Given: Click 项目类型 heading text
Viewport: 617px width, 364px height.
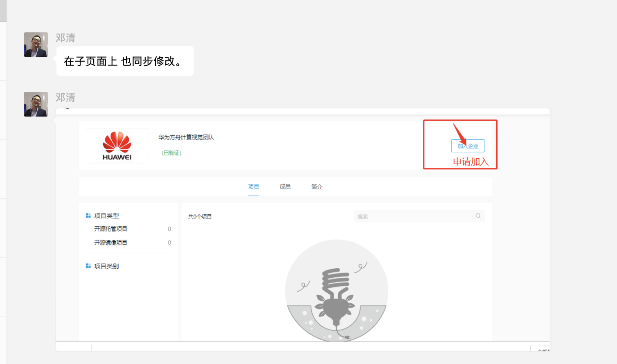Looking at the screenshot, I should click(106, 216).
